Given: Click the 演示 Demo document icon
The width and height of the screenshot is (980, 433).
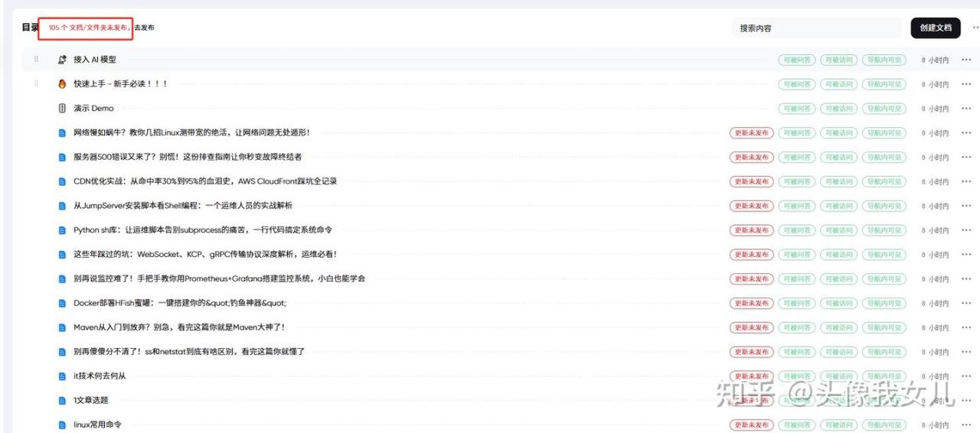Looking at the screenshot, I should pos(63,109).
